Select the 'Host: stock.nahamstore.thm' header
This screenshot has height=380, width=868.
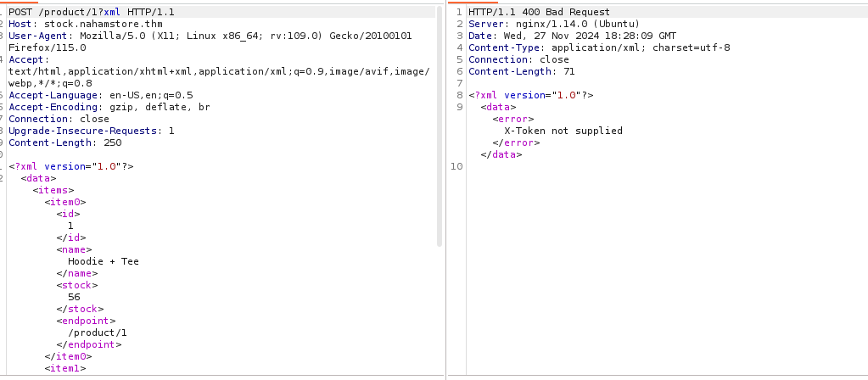point(85,24)
